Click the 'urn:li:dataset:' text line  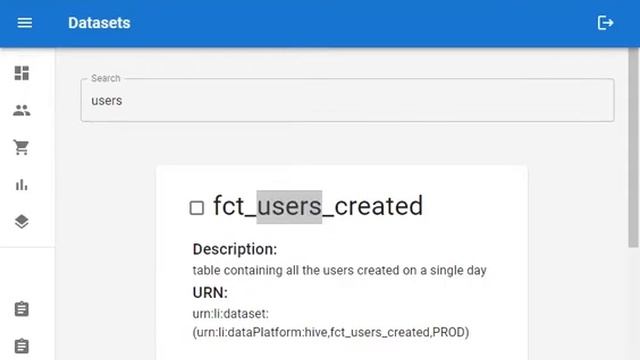pos(231,314)
